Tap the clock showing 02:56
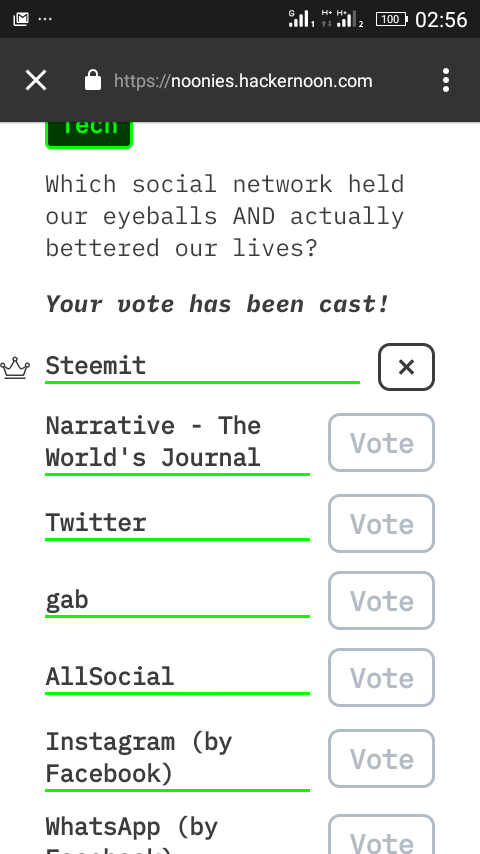The height and width of the screenshot is (854, 480). [x=441, y=20]
